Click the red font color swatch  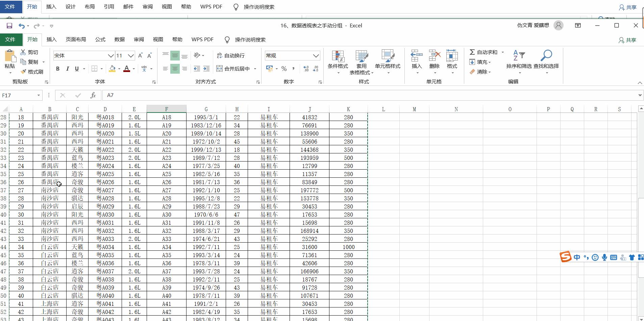127,69
